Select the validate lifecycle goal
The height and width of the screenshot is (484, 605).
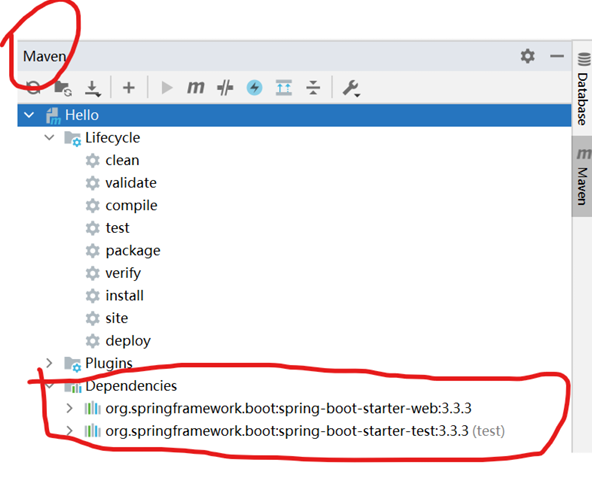click(x=131, y=183)
